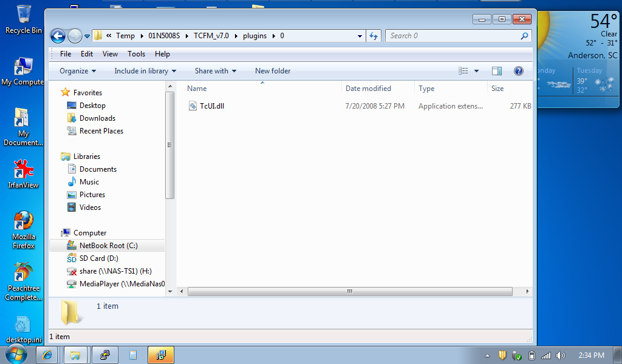The width and height of the screenshot is (622, 364).
Task: Click the search magnifier icon
Action: (524, 36)
